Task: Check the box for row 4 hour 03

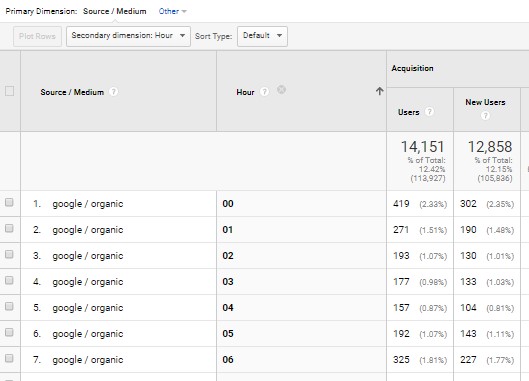Action: point(9,280)
